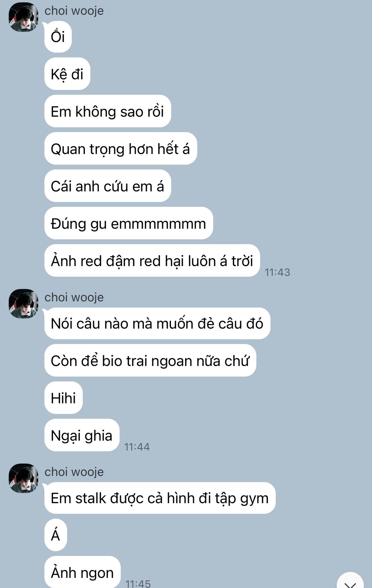Select the 'Ảnh ngon' message bubble
Image resolution: width=372 pixels, height=588 pixels.
pyautogui.click(x=82, y=572)
